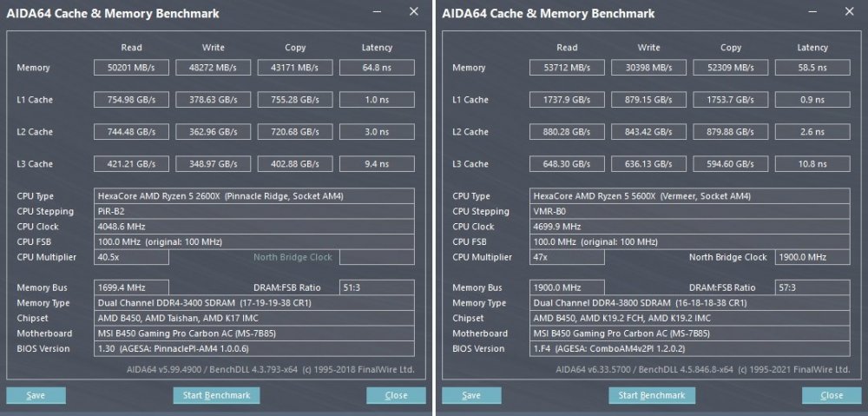Viewport: 868px width, 416px height.
Task: Click the 1737.9 GB/s L1 cache read field
Action: coord(567,100)
